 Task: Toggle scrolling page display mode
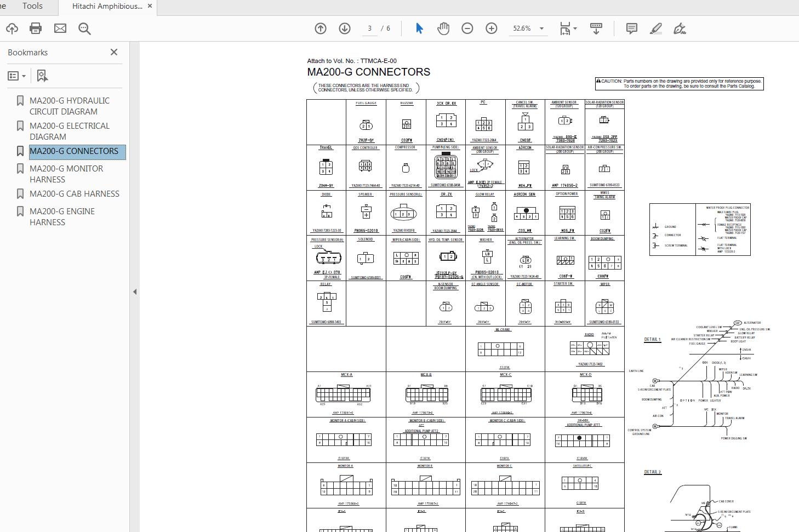point(596,28)
